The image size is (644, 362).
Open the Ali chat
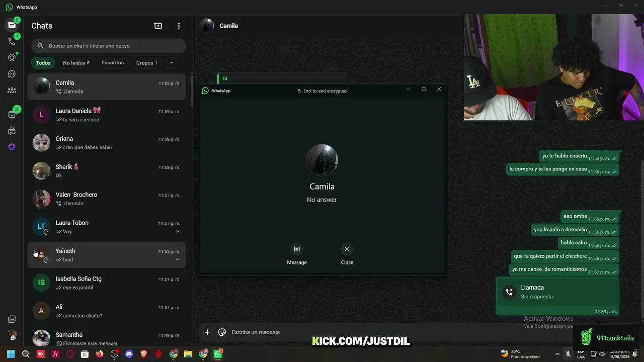(x=107, y=311)
